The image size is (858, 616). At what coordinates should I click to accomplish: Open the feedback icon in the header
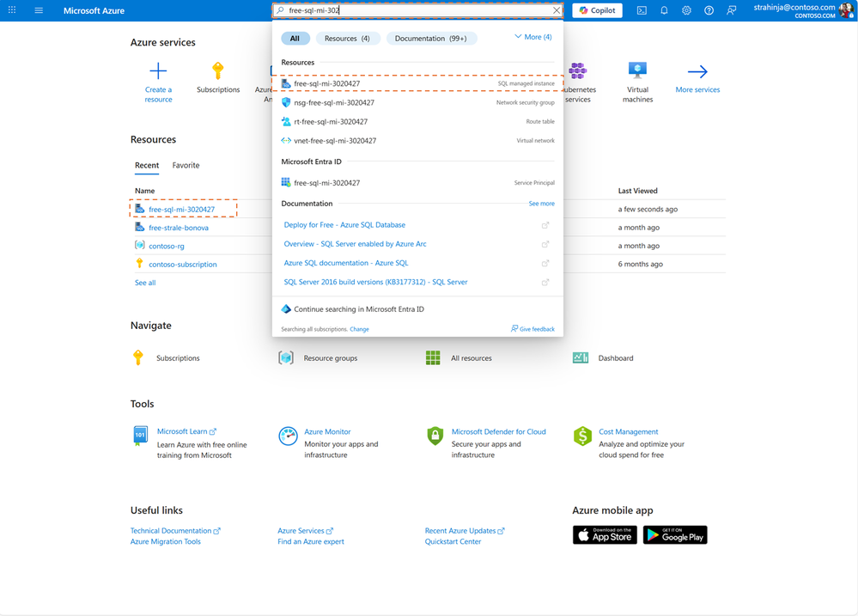pos(731,10)
